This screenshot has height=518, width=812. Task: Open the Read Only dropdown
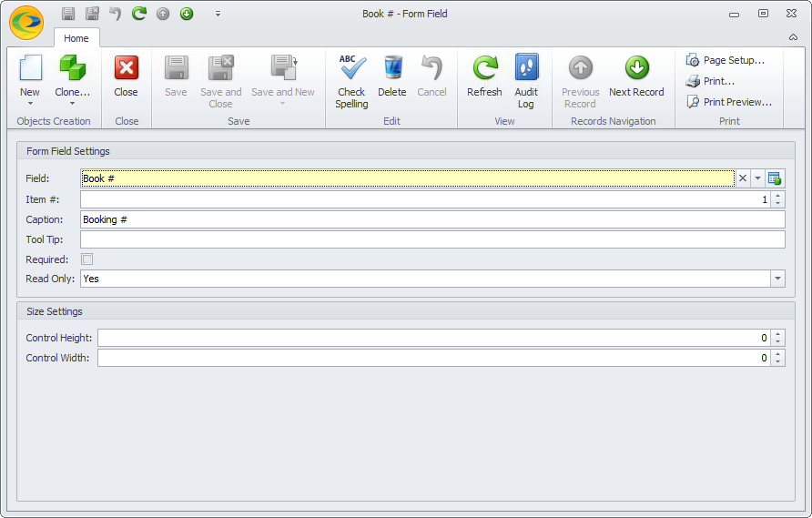pyautogui.click(x=777, y=279)
